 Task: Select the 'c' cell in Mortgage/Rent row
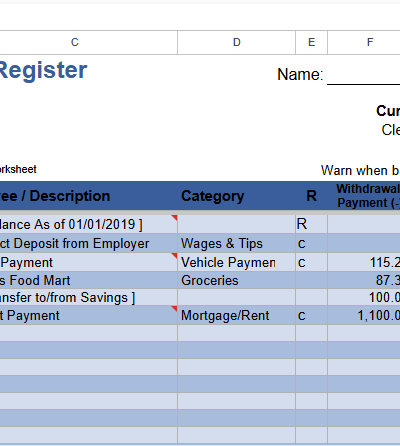[311, 315]
